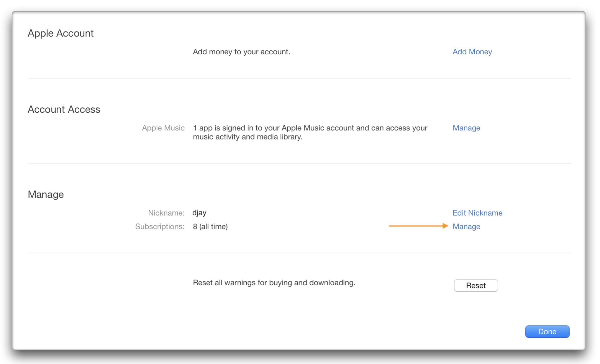The width and height of the screenshot is (600, 364).
Task: Open Edit Nickname link
Action: (x=478, y=213)
